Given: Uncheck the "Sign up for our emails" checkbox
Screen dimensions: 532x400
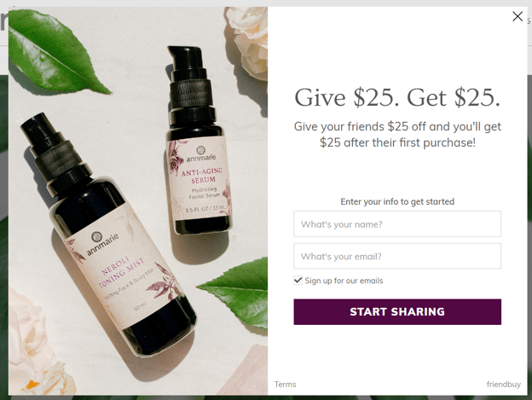Looking at the screenshot, I should click(x=298, y=281).
